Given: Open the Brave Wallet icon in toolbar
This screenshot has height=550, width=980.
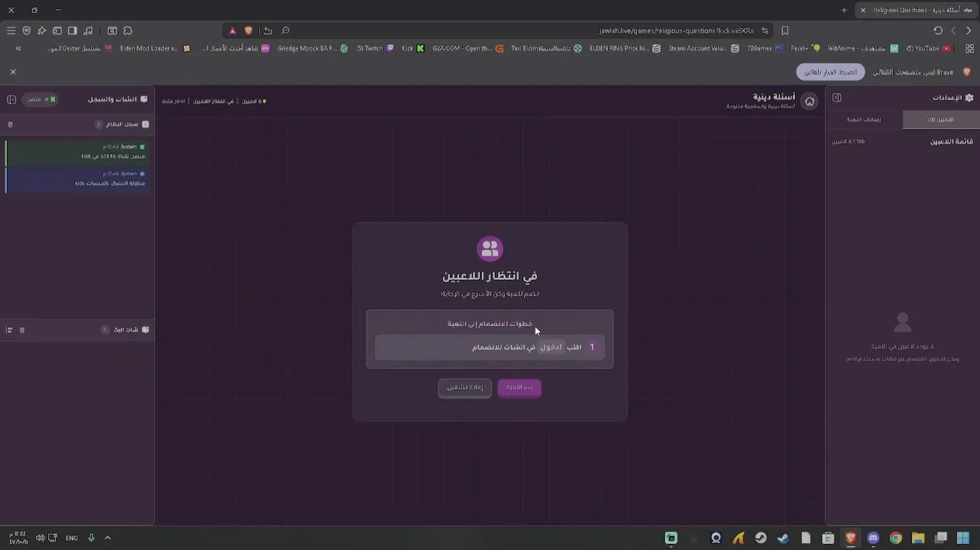Looking at the screenshot, I should [57, 31].
